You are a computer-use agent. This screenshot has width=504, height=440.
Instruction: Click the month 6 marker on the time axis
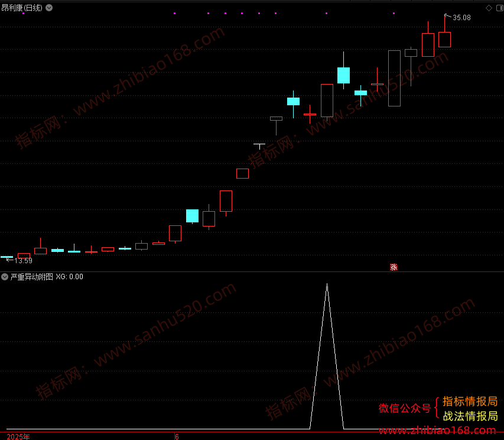177,436
